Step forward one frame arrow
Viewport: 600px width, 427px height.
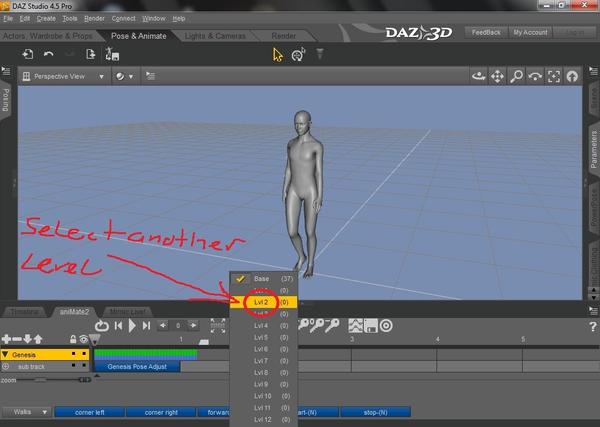click(x=194, y=326)
